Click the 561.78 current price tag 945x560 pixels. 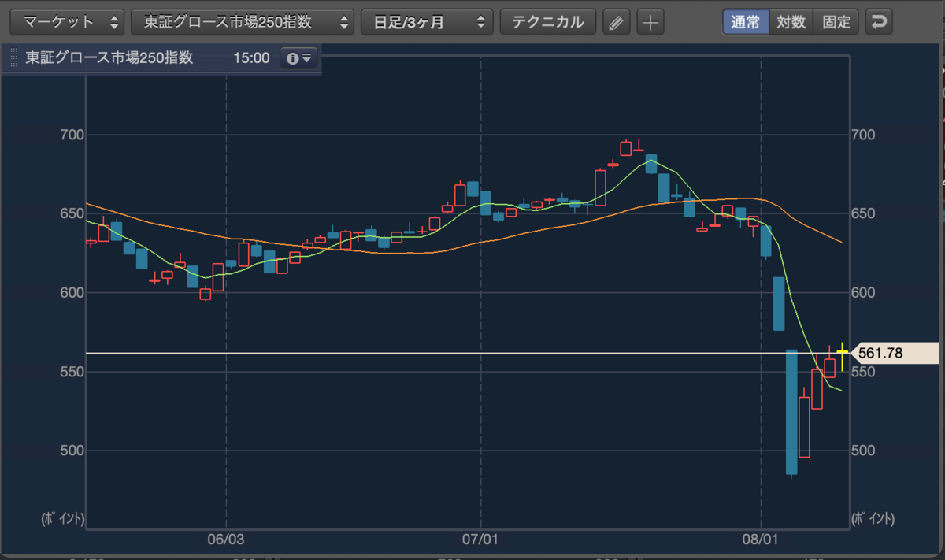[x=897, y=353]
